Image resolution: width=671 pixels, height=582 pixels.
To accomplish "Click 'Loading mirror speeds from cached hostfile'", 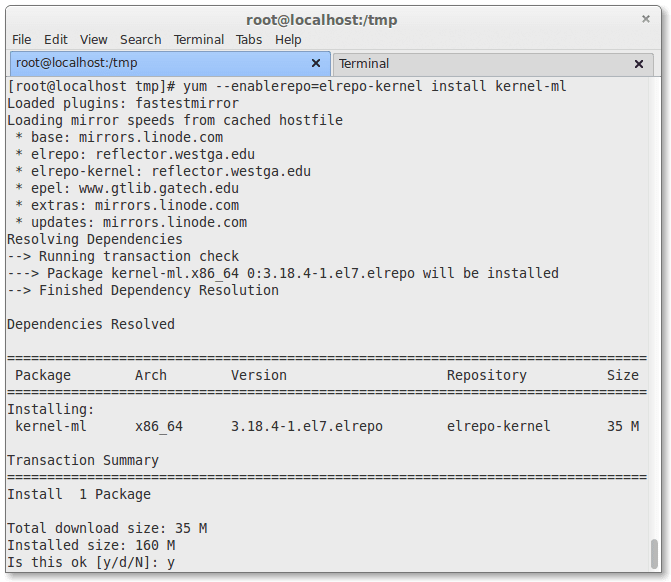I will click(175, 120).
